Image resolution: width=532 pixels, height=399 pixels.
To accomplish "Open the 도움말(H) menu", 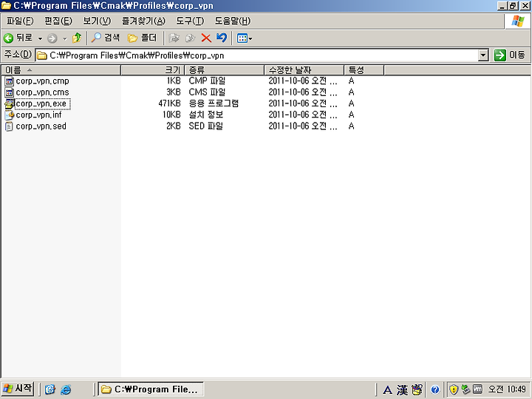I will pos(233,21).
